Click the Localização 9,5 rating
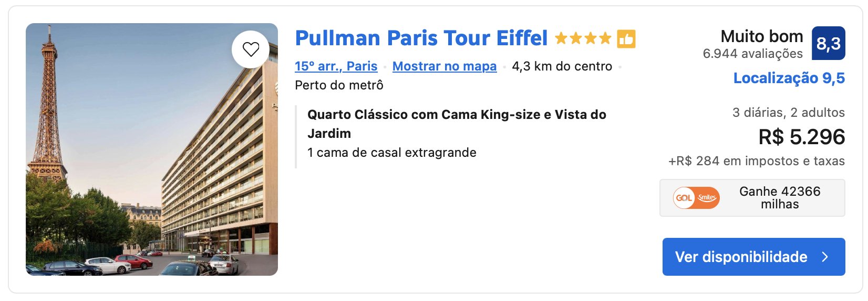868x301 pixels. pos(789,78)
